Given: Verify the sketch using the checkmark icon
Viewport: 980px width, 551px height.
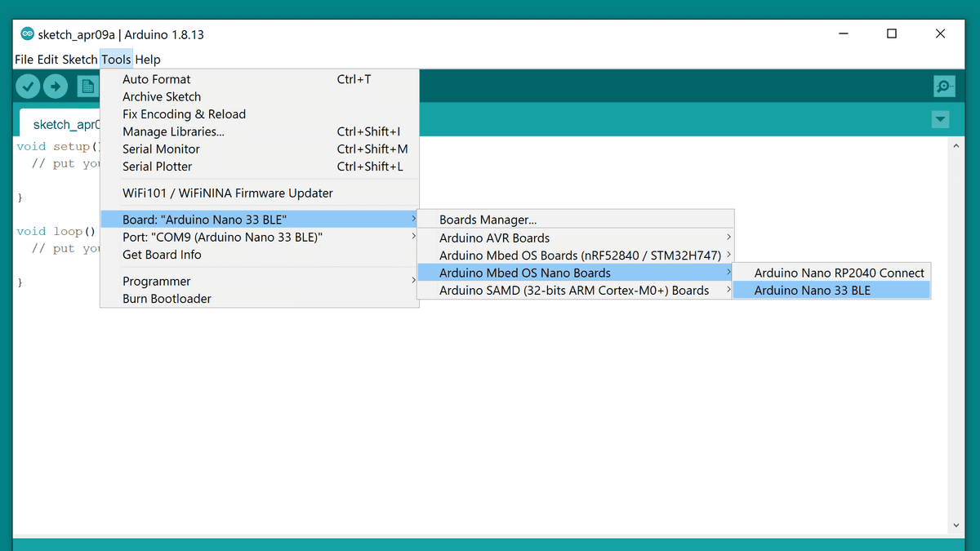Looking at the screenshot, I should pyautogui.click(x=27, y=86).
